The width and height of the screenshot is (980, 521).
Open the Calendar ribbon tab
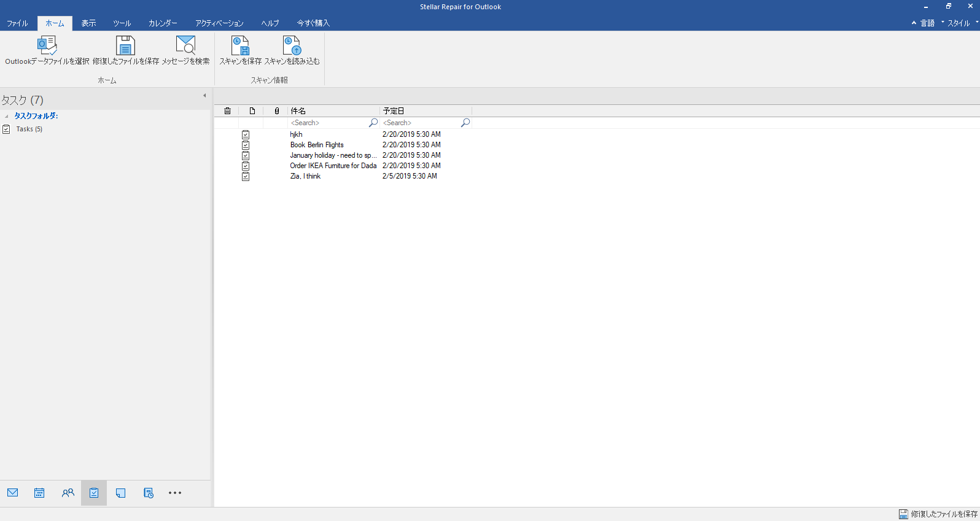[163, 23]
